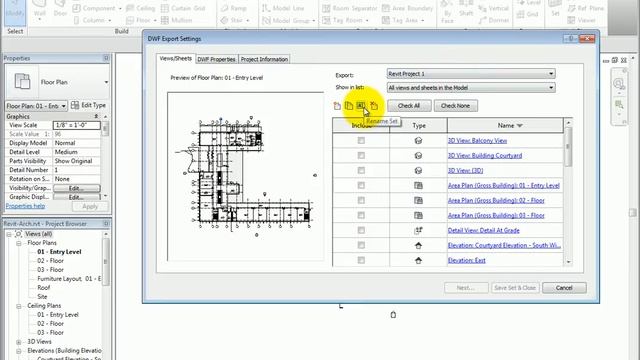This screenshot has width=640, height=360.
Task: Click the Type column header
Action: (x=419, y=125)
